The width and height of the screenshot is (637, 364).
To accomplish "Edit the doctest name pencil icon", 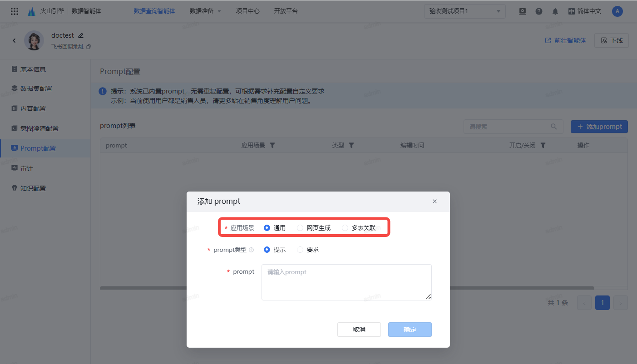I will [x=81, y=35].
